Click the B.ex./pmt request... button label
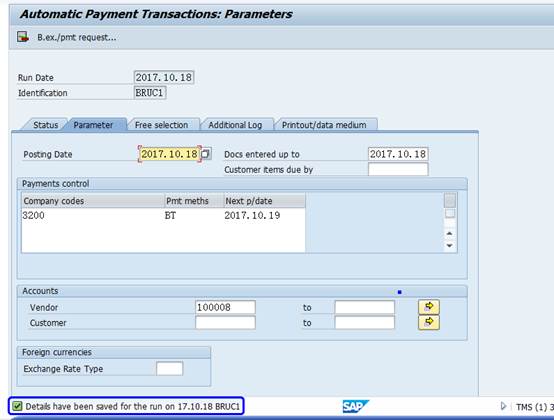 click(77, 37)
